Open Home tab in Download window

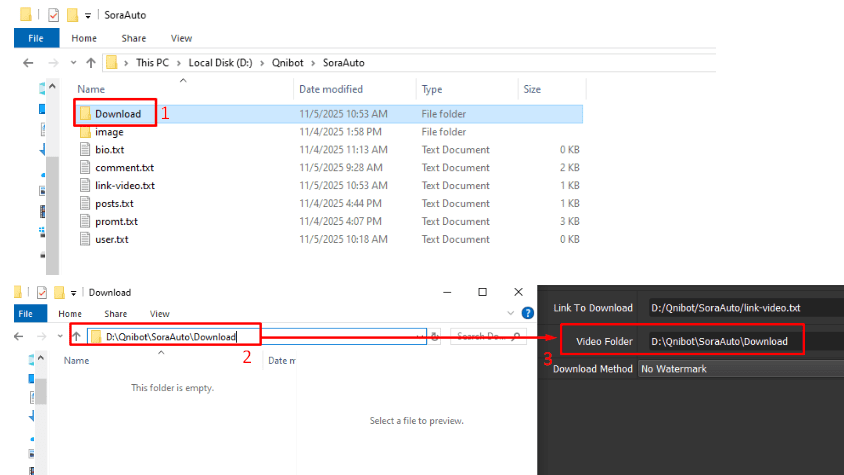coord(70,313)
